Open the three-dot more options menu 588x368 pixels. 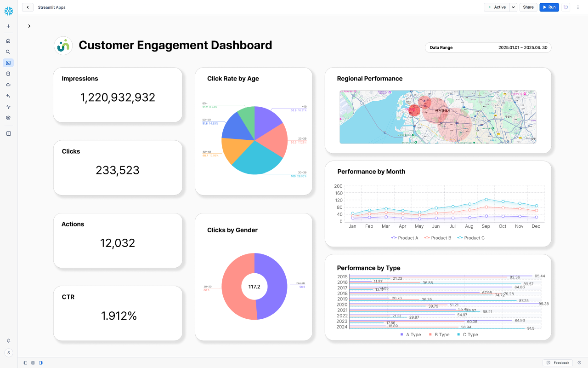point(578,7)
